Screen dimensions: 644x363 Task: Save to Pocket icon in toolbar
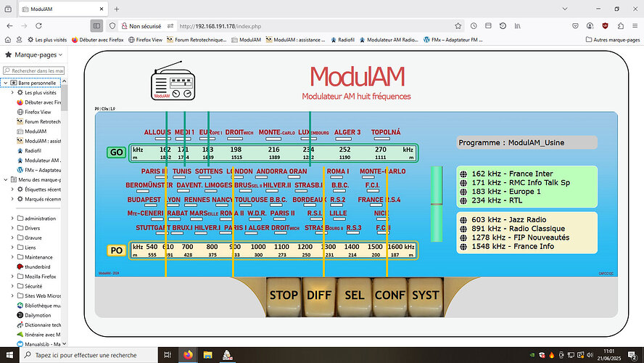575,26
